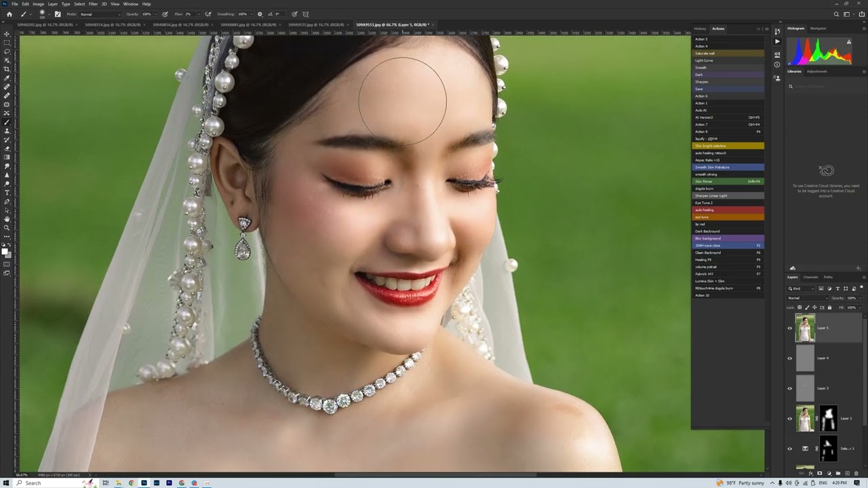Open the brush Opacity dropdown arrow
This screenshot has width=868, height=488.
point(156,14)
